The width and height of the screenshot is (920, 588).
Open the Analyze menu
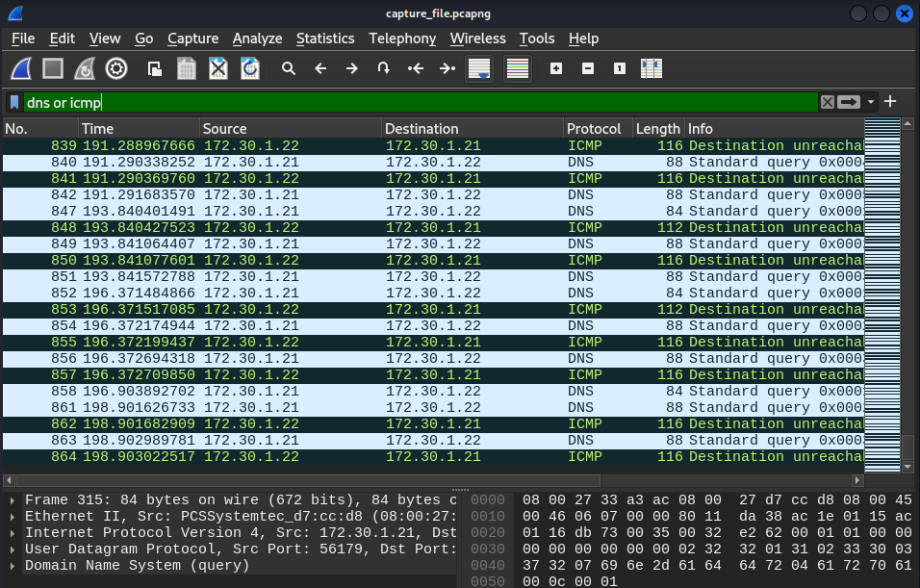(x=258, y=38)
